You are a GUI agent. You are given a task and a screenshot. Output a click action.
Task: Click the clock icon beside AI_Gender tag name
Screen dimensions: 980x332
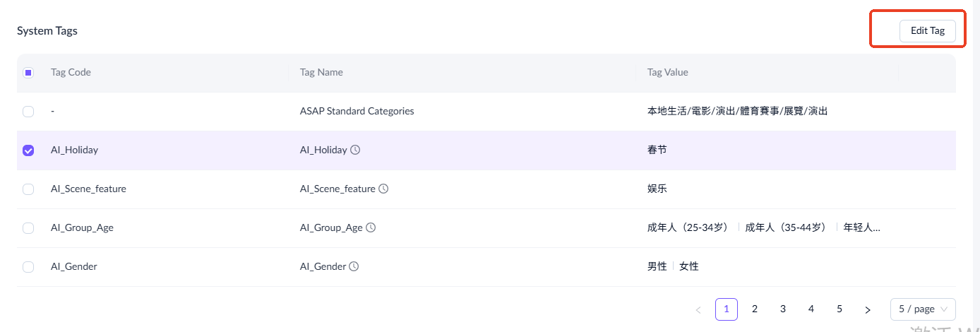(354, 266)
